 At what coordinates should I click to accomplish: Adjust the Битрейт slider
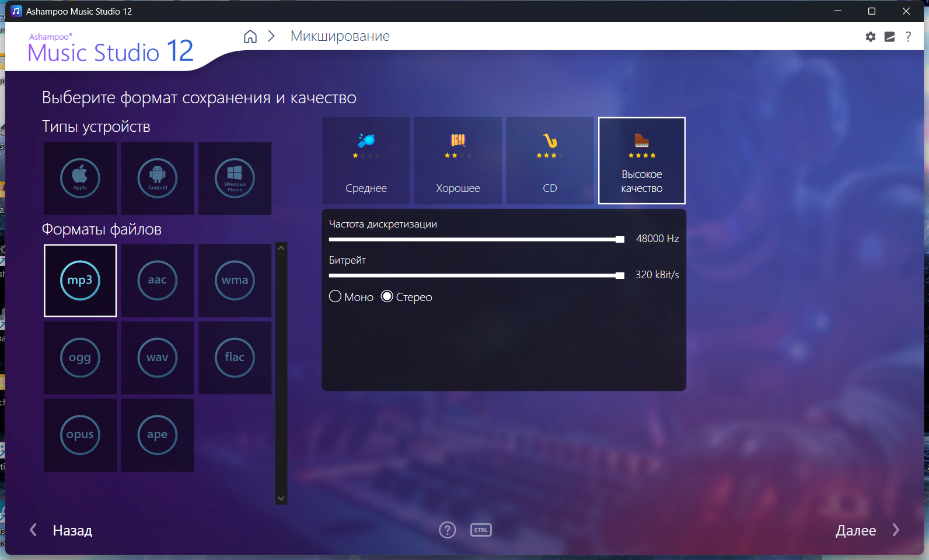pyautogui.click(x=477, y=275)
